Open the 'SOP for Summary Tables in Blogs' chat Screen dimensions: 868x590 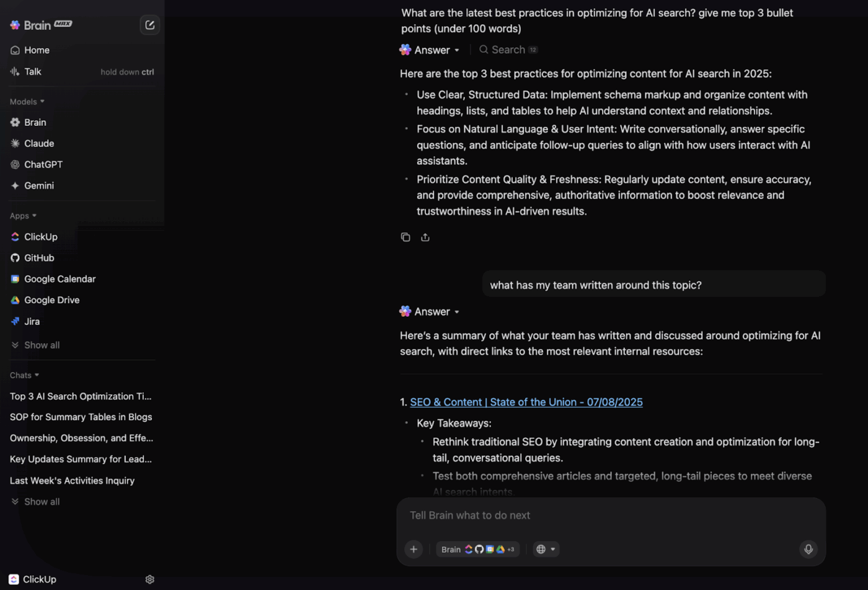[81, 417]
